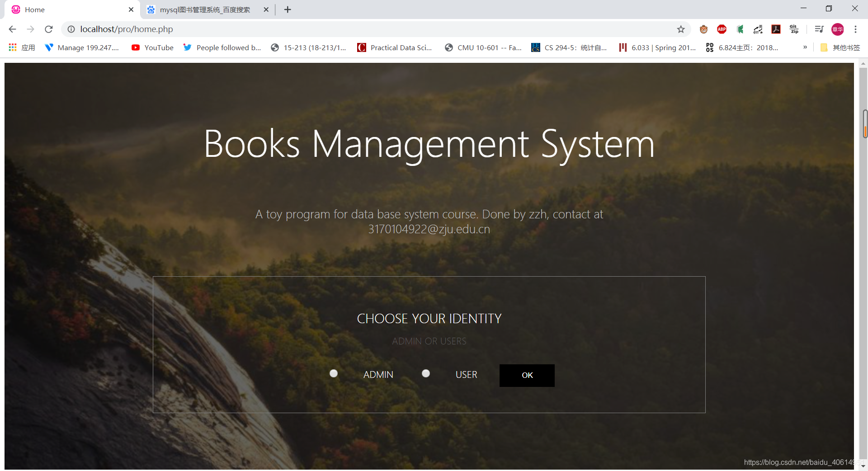This screenshot has height=471, width=868.
Task: Open the Practical Data Science bookmark
Action: [x=395, y=47]
